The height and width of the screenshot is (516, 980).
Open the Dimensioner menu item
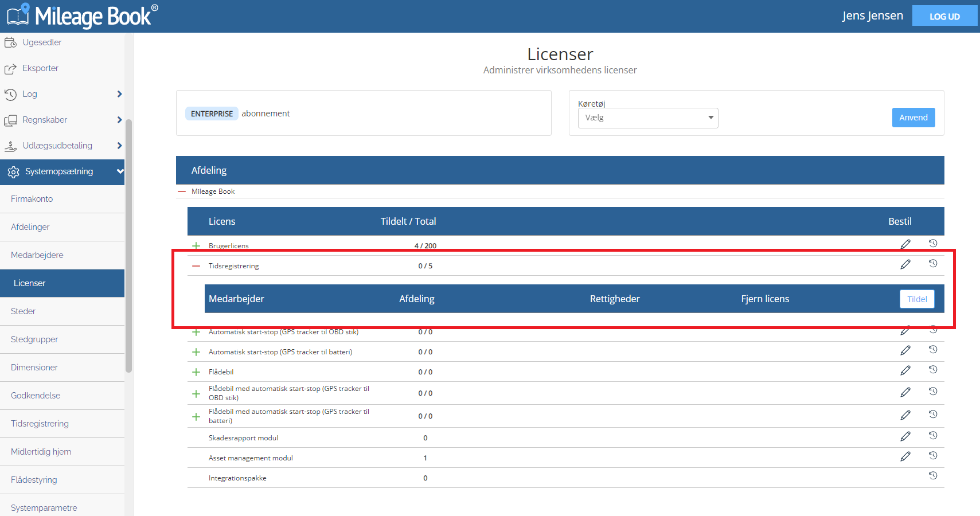62,368
